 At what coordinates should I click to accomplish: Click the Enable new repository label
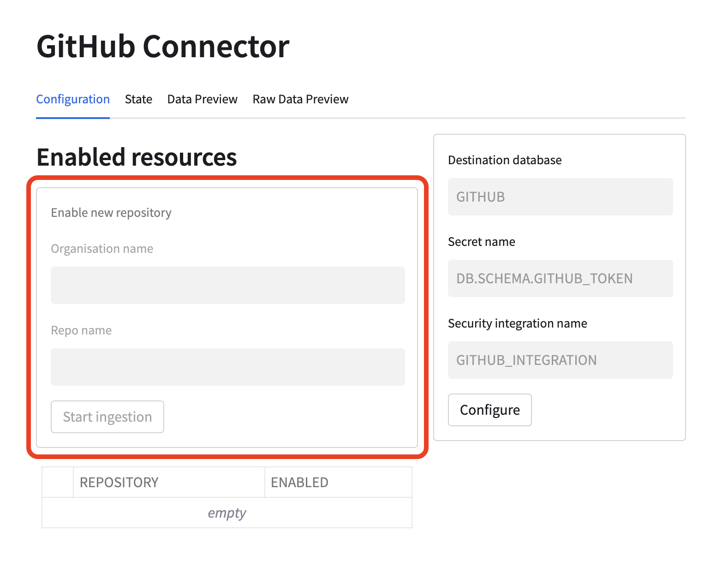(111, 213)
